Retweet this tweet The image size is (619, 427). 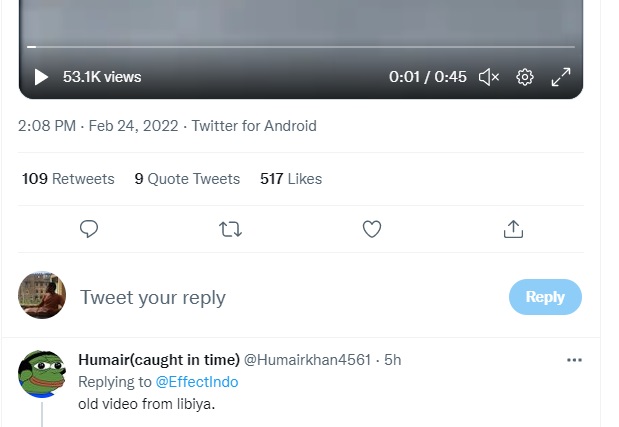(x=230, y=229)
